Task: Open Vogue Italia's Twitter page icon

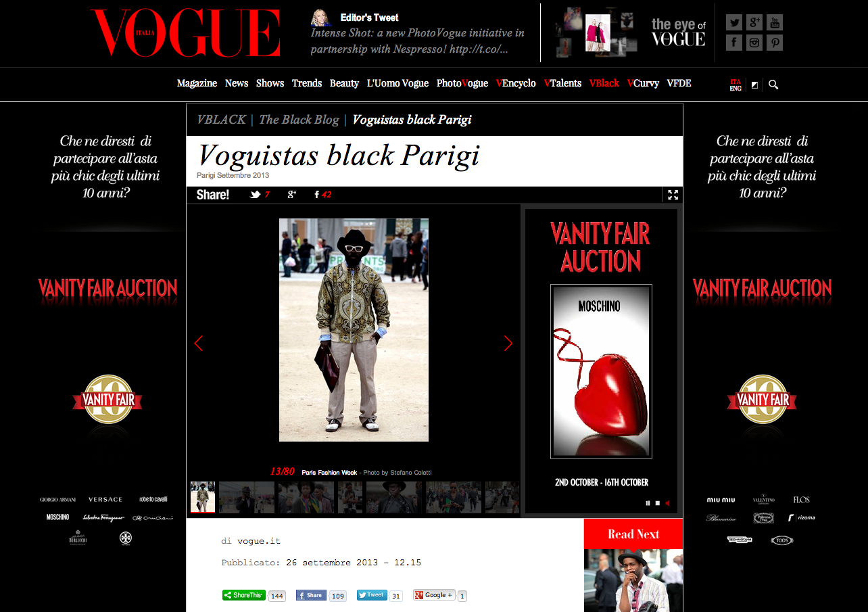Action: click(734, 22)
